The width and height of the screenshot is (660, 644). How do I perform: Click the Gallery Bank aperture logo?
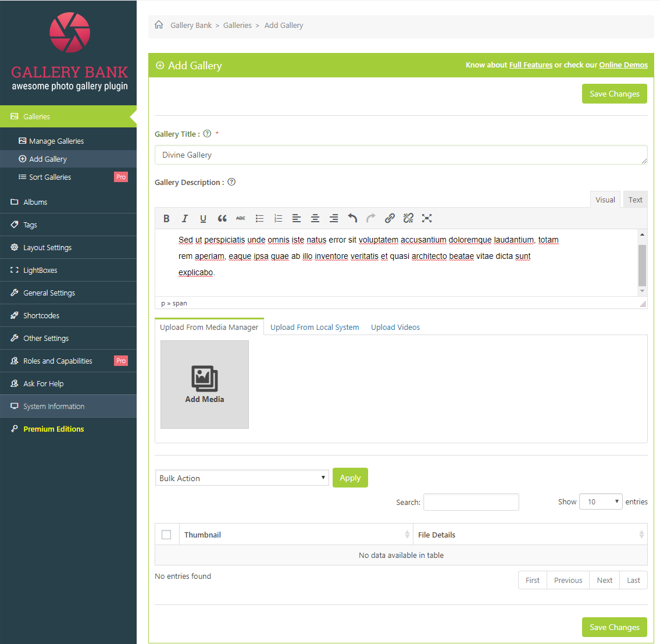(70, 33)
